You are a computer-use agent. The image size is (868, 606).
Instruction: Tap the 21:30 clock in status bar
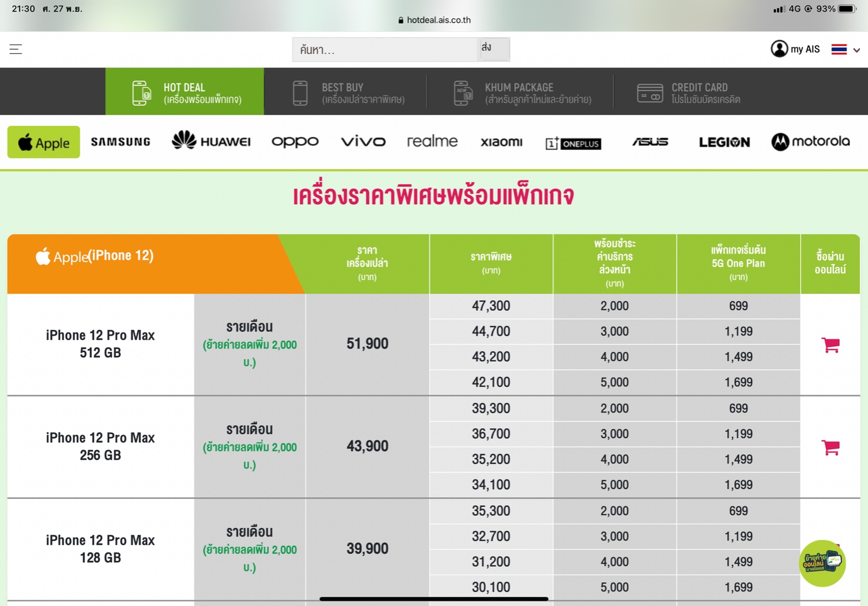[x=23, y=9]
